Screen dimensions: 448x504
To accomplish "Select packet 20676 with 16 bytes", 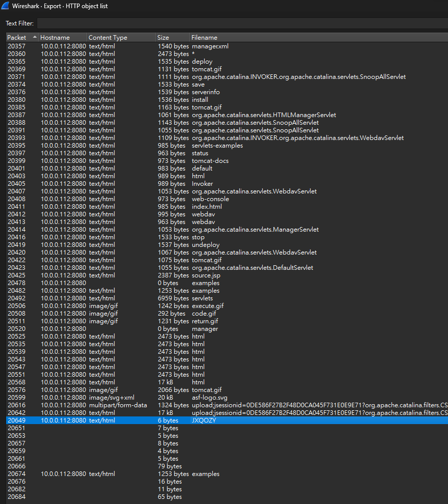I will [227, 482].
